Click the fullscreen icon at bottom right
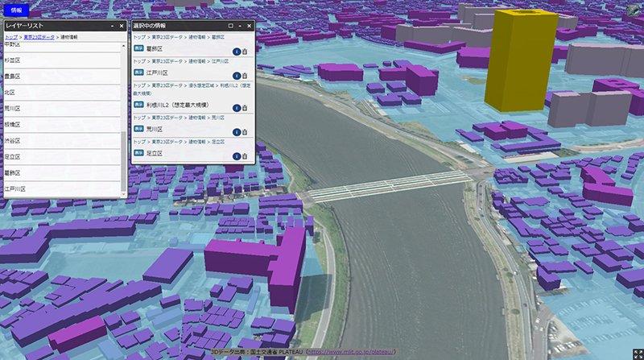The height and width of the screenshot is (360, 644). pyautogui.click(x=638, y=354)
